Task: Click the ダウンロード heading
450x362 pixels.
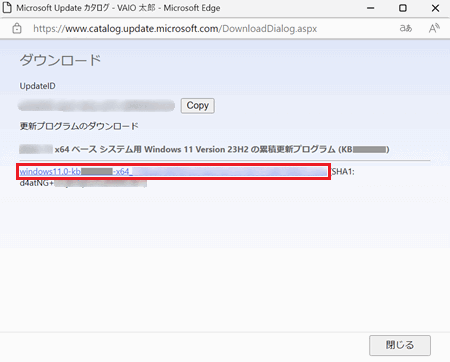Action: [60, 60]
